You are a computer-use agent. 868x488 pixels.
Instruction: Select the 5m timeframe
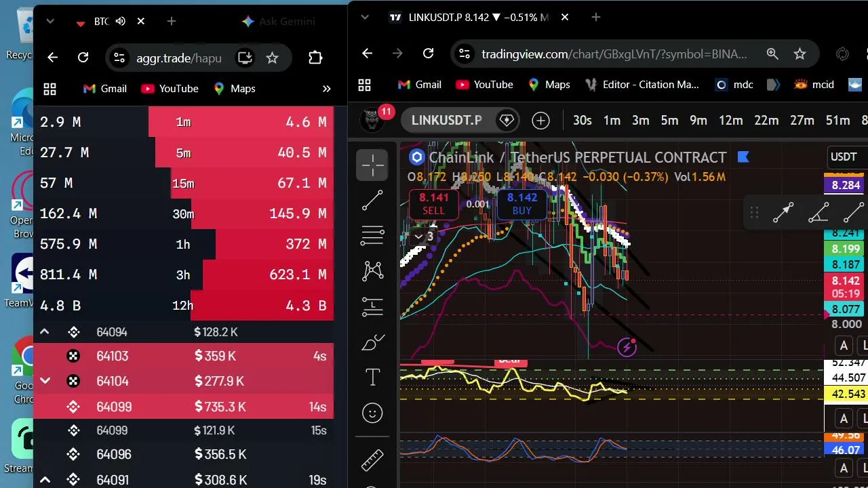point(669,121)
